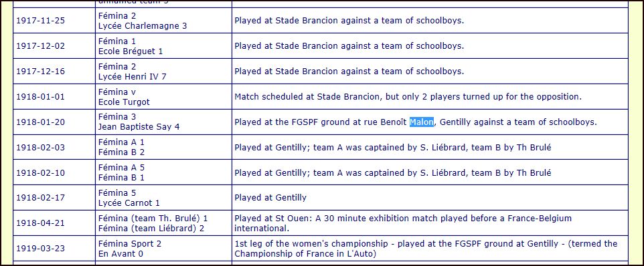Click the Lycée Carnot 1 entry
644x266 pixels.
click(129, 203)
